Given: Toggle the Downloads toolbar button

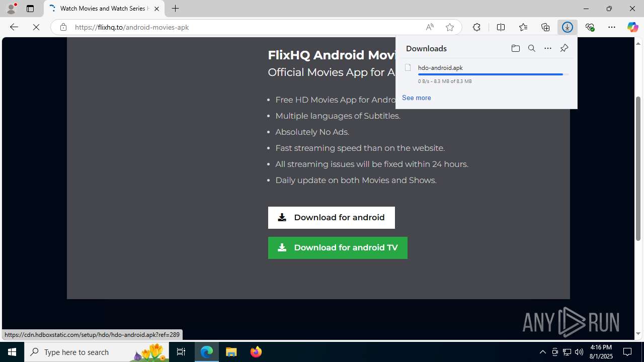Looking at the screenshot, I should [567, 27].
